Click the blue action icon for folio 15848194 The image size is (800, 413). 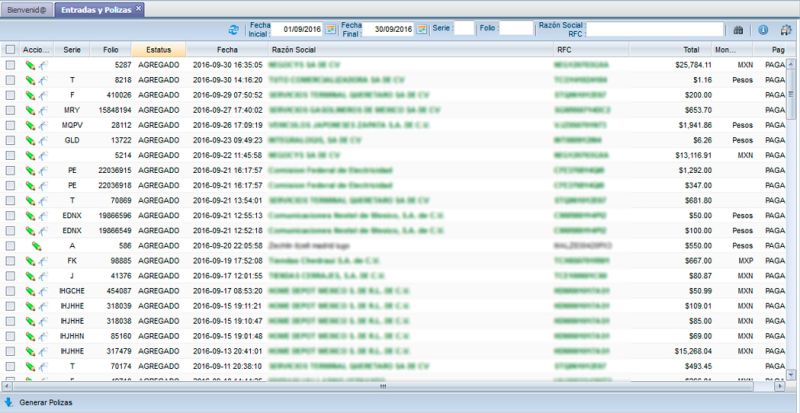(43, 110)
